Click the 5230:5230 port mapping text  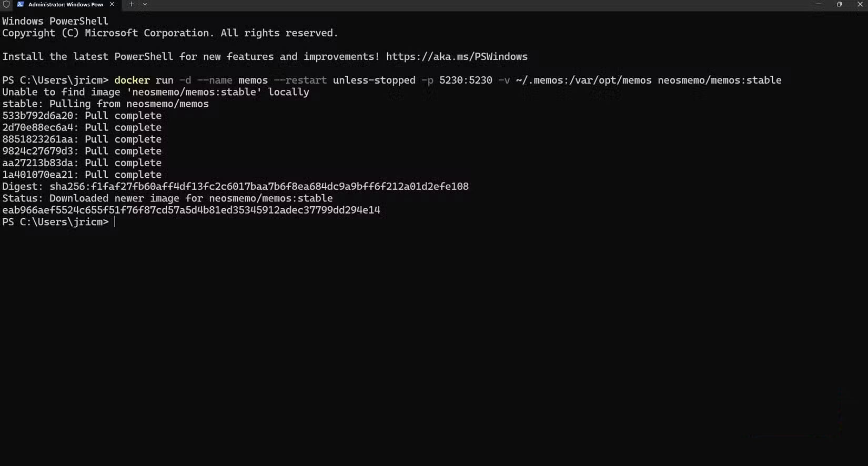(466, 80)
